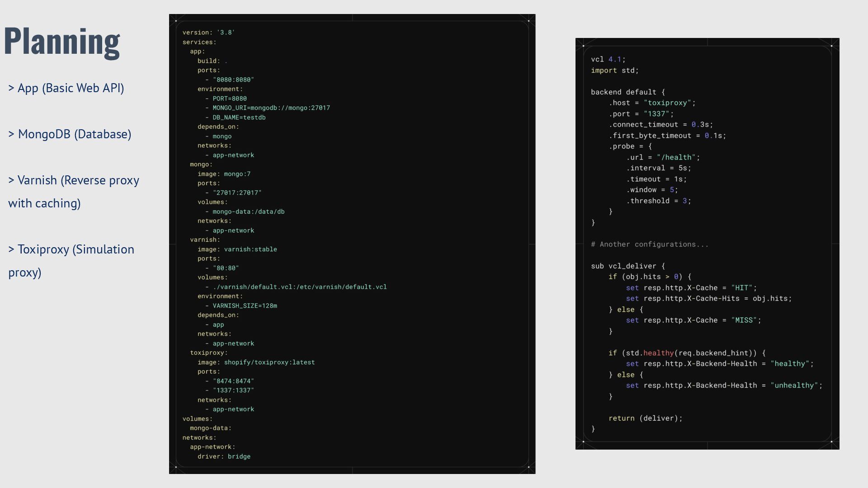Click the Planning slide title
Viewport: 868px width, 488px height.
(x=62, y=42)
